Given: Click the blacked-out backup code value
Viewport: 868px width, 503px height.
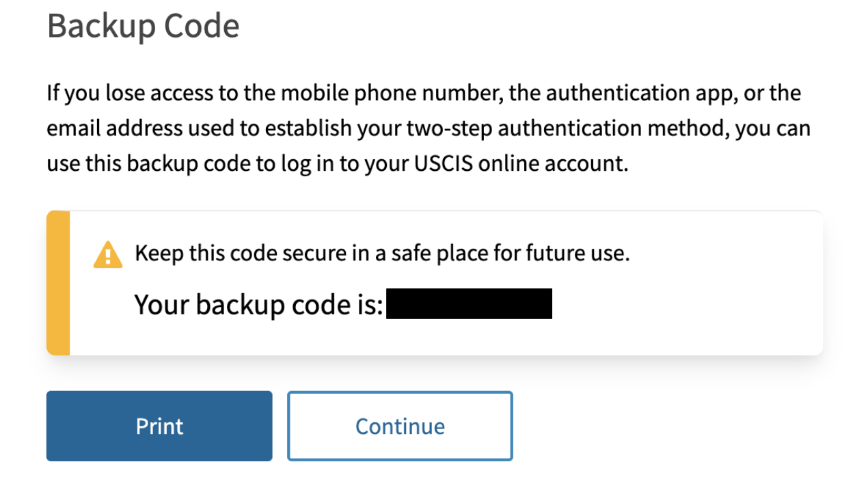Looking at the screenshot, I should [x=469, y=304].
